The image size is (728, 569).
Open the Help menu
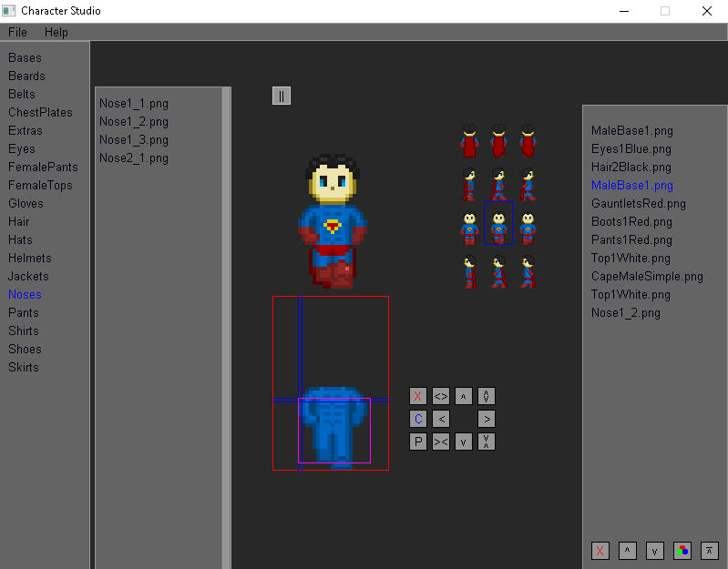pos(56,32)
